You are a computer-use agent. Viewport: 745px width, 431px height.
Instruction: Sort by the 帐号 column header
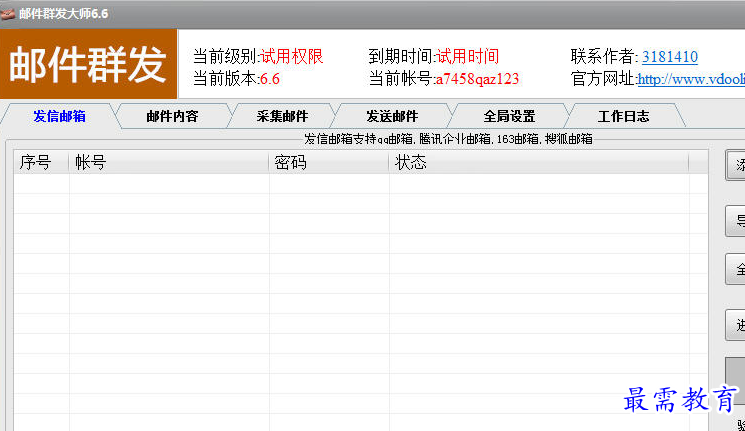click(169, 163)
